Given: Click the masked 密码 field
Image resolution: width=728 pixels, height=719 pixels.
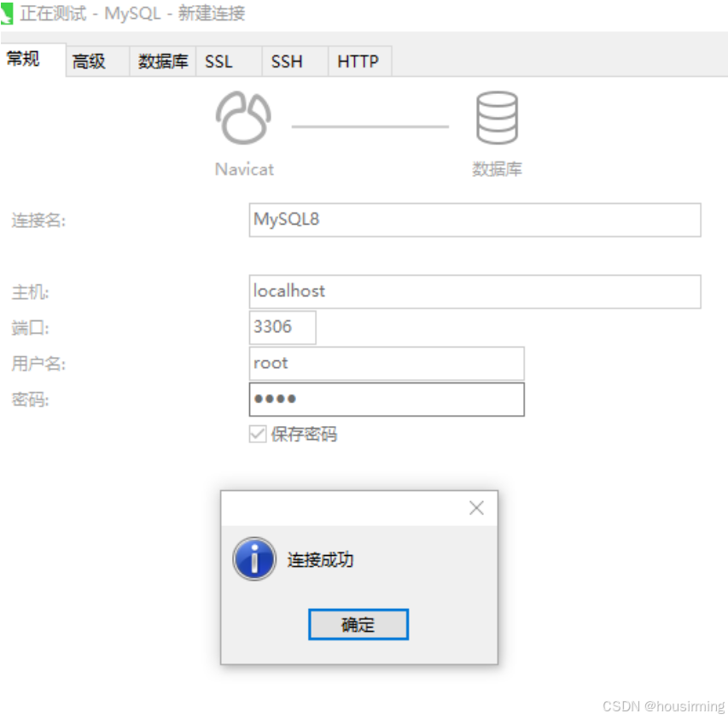Looking at the screenshot, I should 386,399.
